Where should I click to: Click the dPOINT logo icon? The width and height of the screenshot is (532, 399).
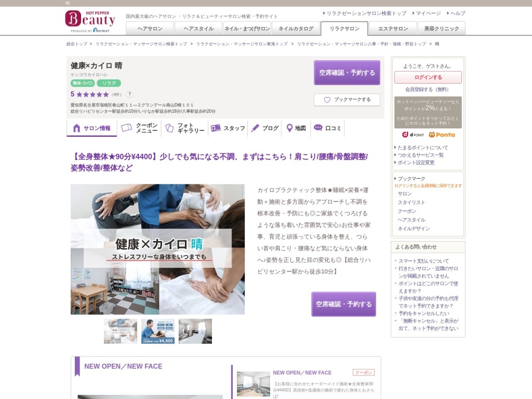pyautogui.click(x=413, y=135)
